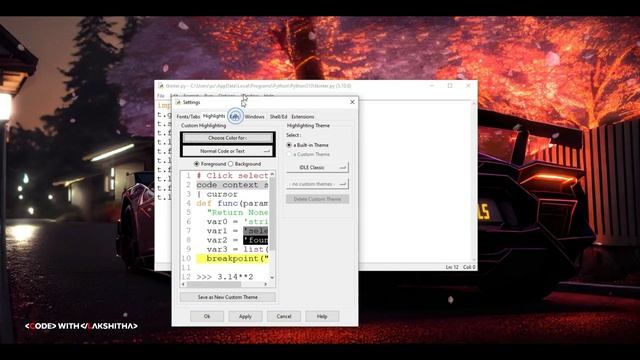Click the "Return None docstring sample

click(237, 213)
